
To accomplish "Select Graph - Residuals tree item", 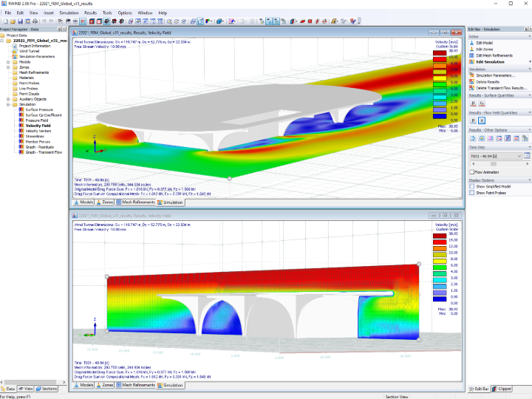I will click(39, 147).
